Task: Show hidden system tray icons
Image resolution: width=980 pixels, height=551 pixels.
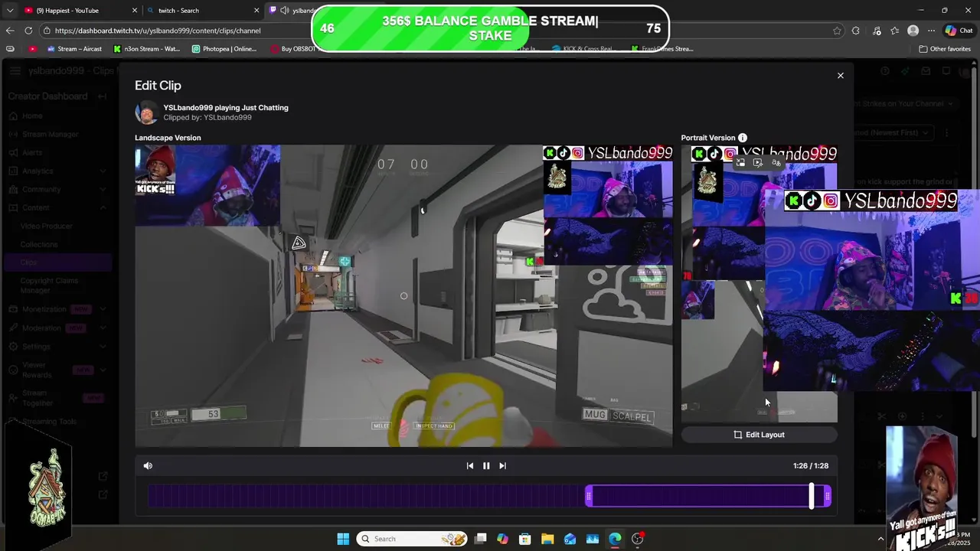Action: click(x=880, y=539)
